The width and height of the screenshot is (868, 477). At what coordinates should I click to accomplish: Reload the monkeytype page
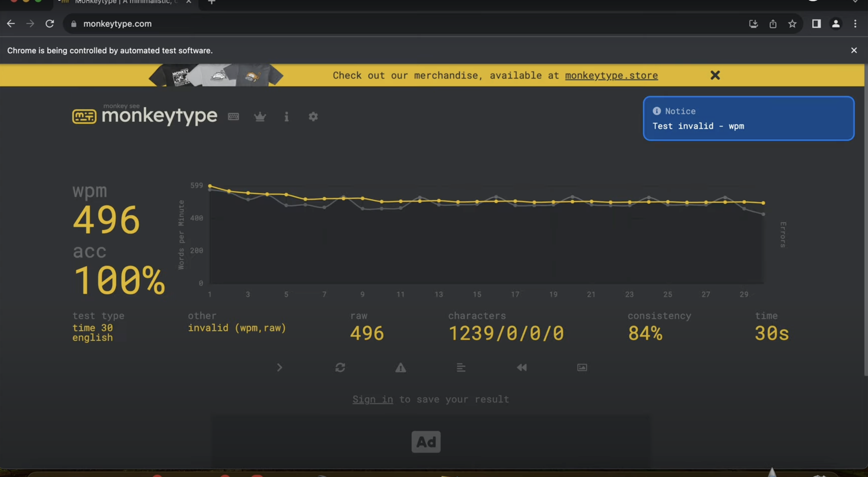(50, 24)
